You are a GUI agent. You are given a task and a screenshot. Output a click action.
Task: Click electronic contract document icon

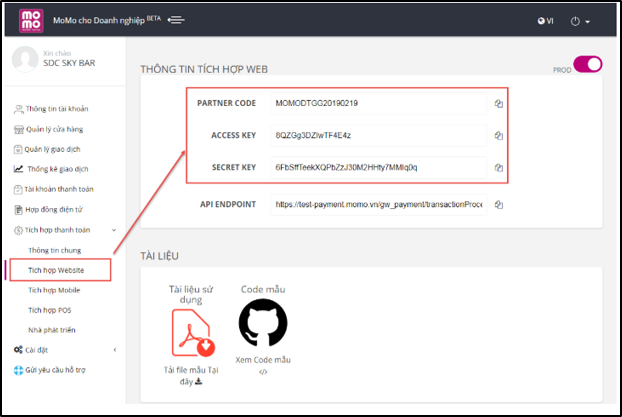click(18, 209)
